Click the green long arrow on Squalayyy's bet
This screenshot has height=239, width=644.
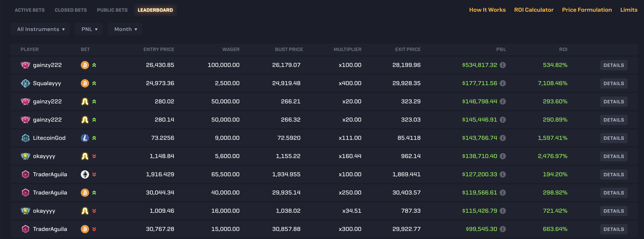tap(94, 83)
